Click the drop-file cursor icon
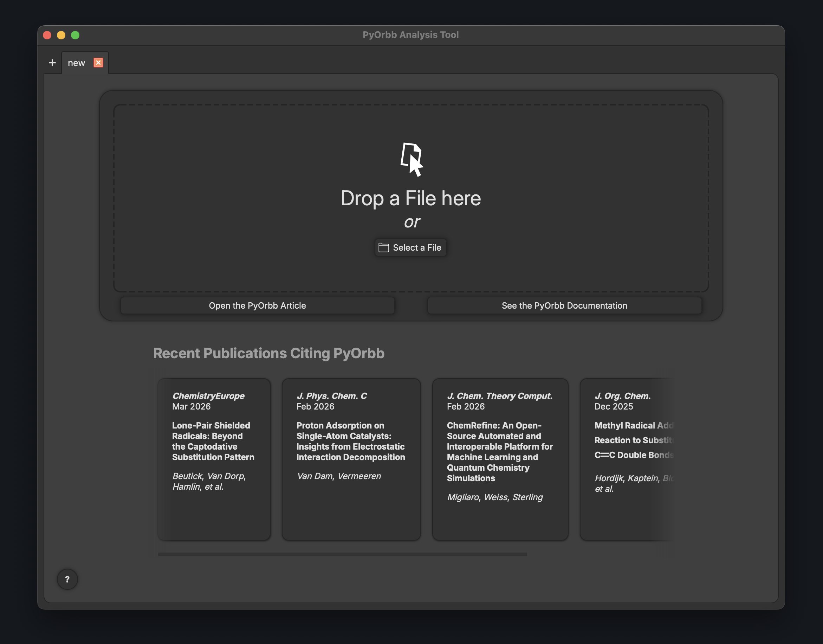 [x=412, y=160]
